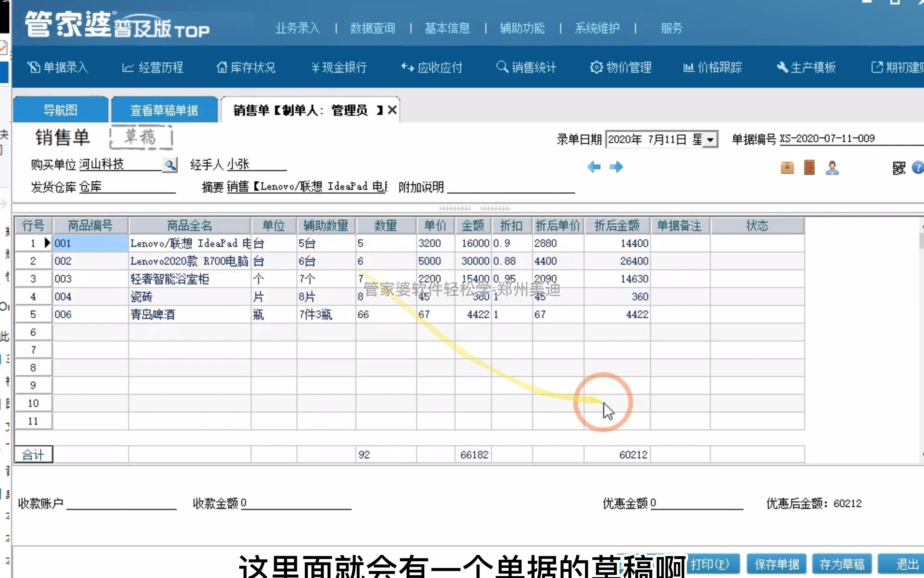924x578 pixels.
Task: Open 销售统计 toolbar item
Action: tap(526, 67)
